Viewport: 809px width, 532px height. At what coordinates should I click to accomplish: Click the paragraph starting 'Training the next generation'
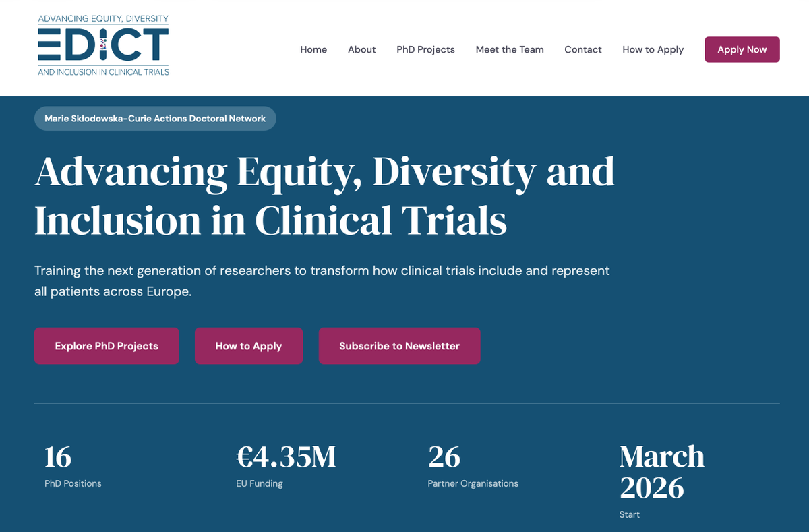(322, 281)
